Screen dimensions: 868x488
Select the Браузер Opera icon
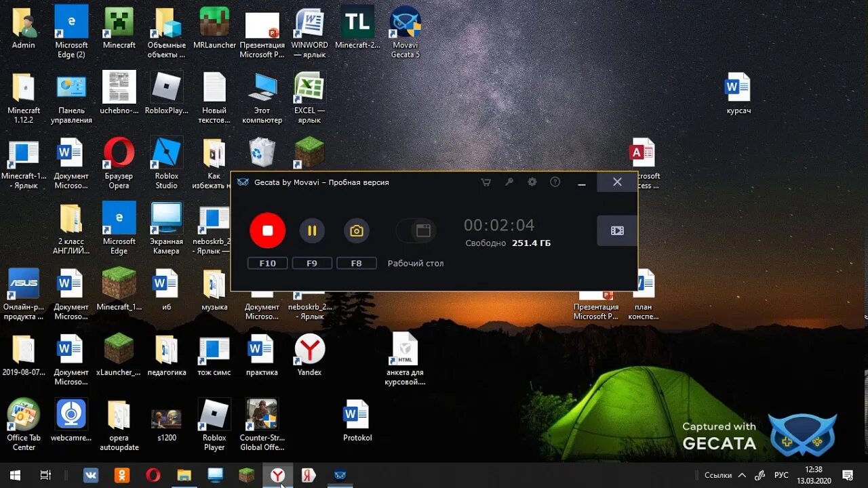[119, 163]
